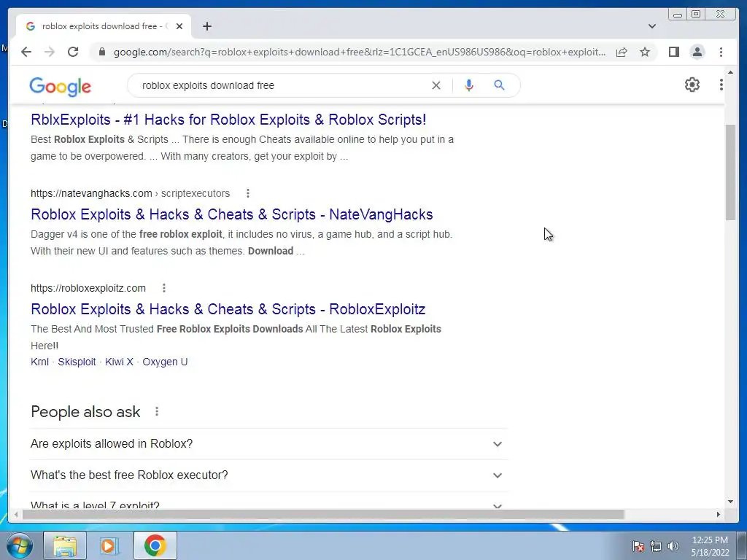Follow the Skisploit sitelink

pos(77,362)
